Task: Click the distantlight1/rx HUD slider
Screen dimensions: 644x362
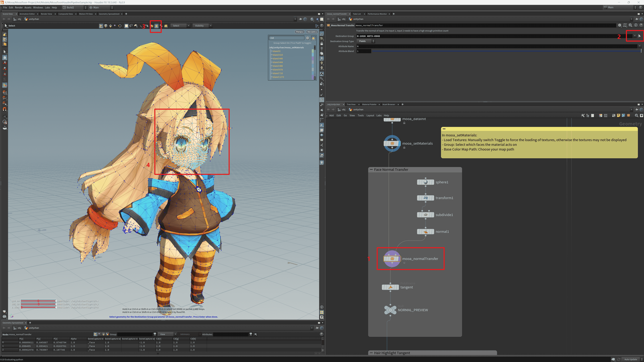Action: (x=38, y=301)
